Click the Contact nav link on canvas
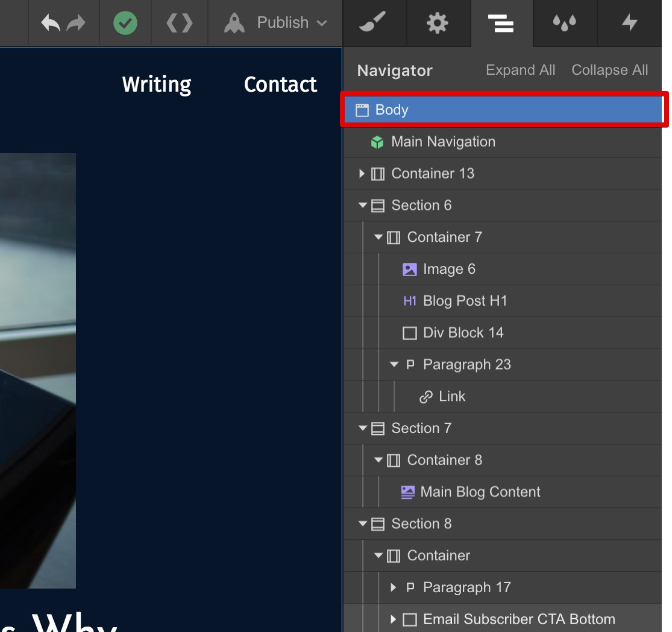672x632 pixels. click(x=280, y=84)
